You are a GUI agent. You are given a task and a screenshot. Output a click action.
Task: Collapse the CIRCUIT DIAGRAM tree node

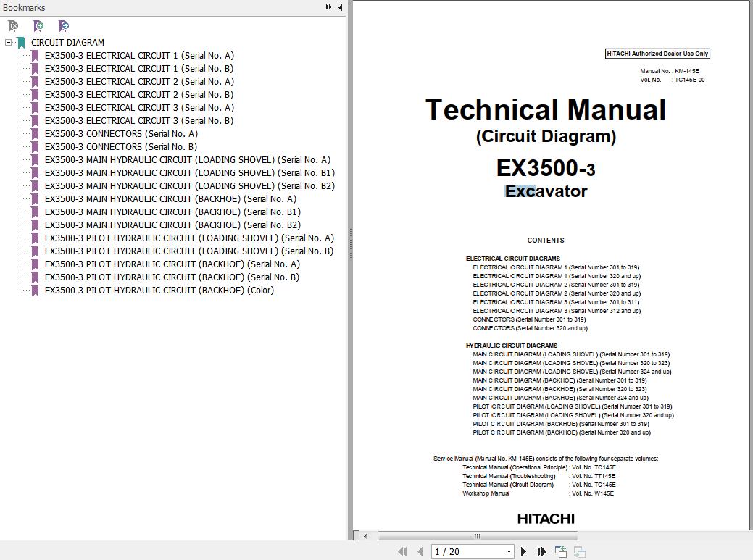coord(8,42)
